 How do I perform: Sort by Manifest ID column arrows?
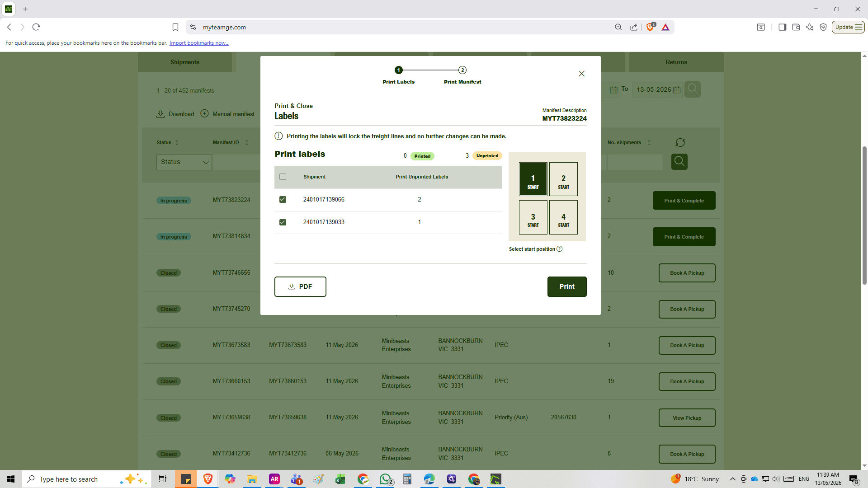click(x=246, y=142)
